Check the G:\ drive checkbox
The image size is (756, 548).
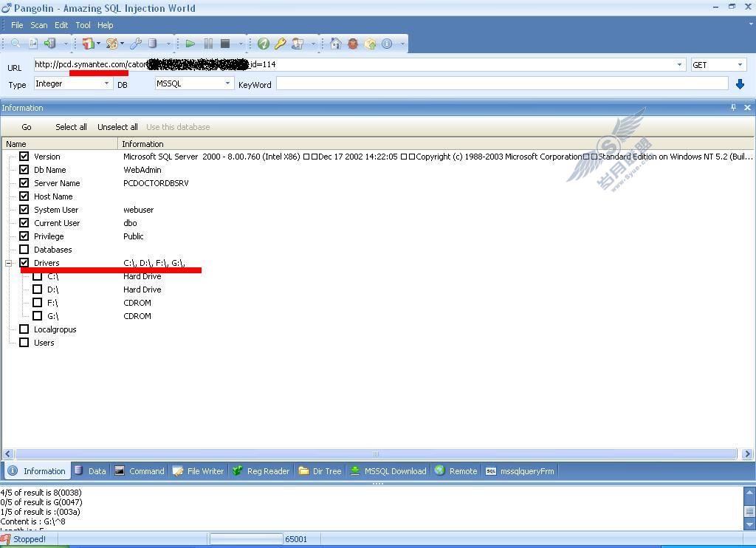[x=37, y=316]
